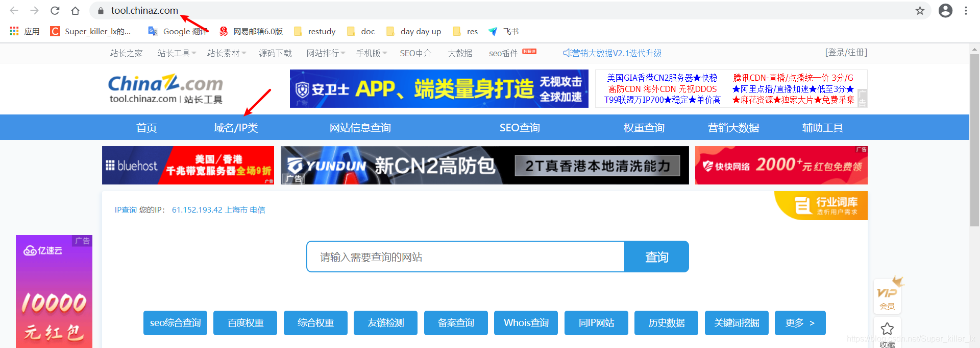980x348 pixels.
Task: Select the SEO查询 navigation tab
Action: pos(520,127)
